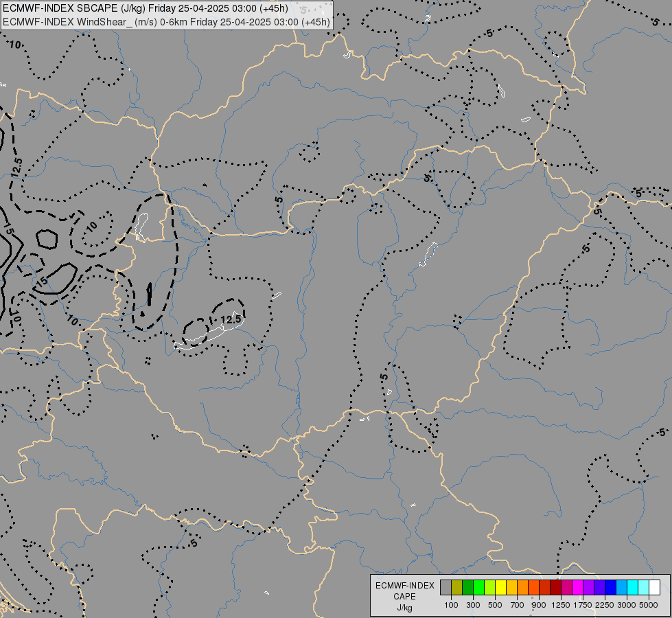Click the olive swatch in the CAPE legend
Screen dimensions: 672x618
point(457,587)
